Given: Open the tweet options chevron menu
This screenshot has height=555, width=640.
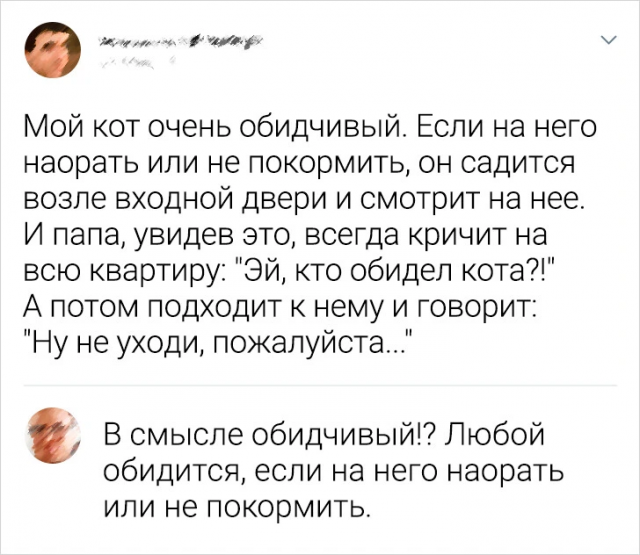Looking at the screenshot, I should 610,40.
